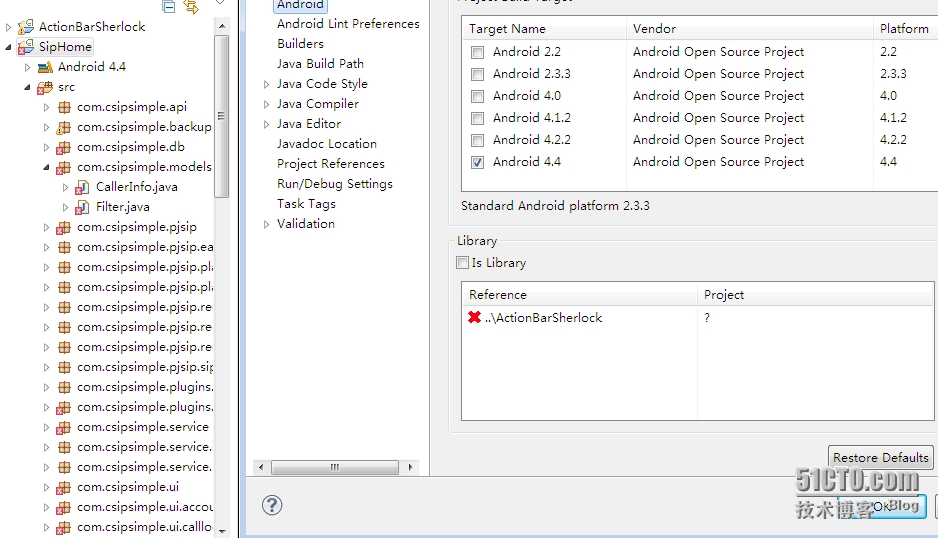Collapse the src folder node
This screenshot has width=938, height=538.
click(28, 87)
